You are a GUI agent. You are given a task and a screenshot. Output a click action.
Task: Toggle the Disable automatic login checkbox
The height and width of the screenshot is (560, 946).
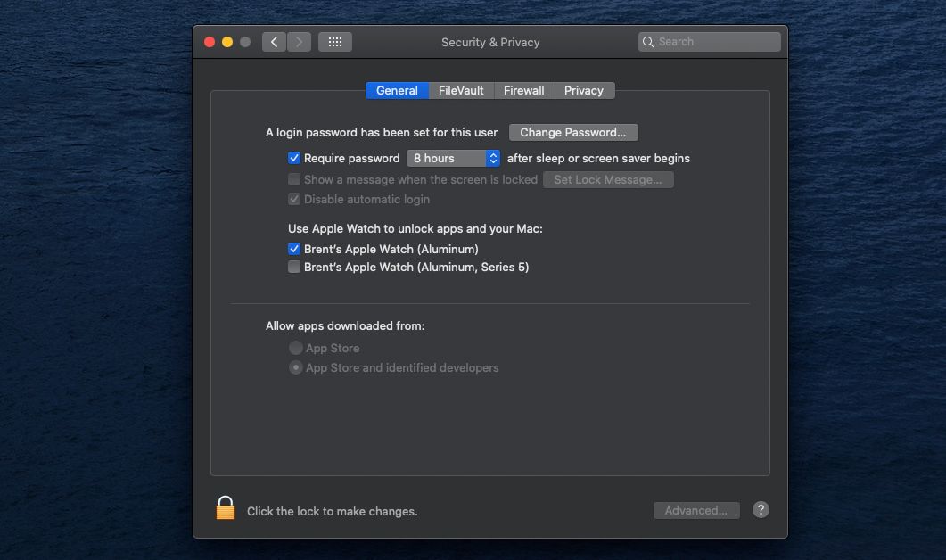click(294, 199)
